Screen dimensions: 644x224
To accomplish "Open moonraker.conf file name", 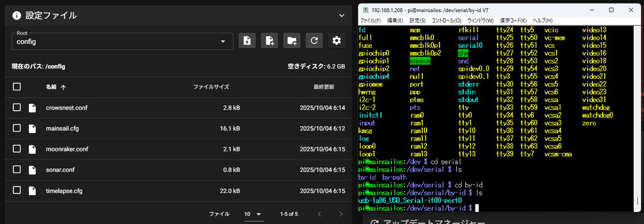I will (67, 149).
